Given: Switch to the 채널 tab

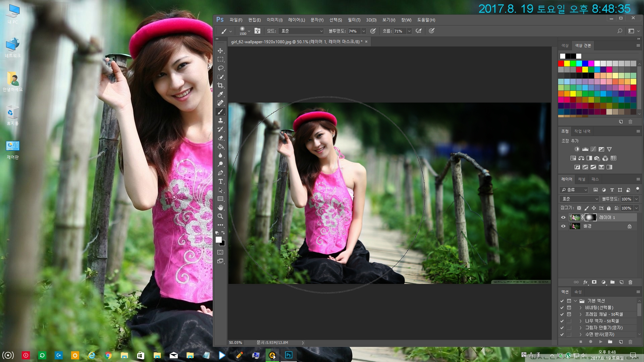Looking at the screenshot, I should click(x=582, y=179).
